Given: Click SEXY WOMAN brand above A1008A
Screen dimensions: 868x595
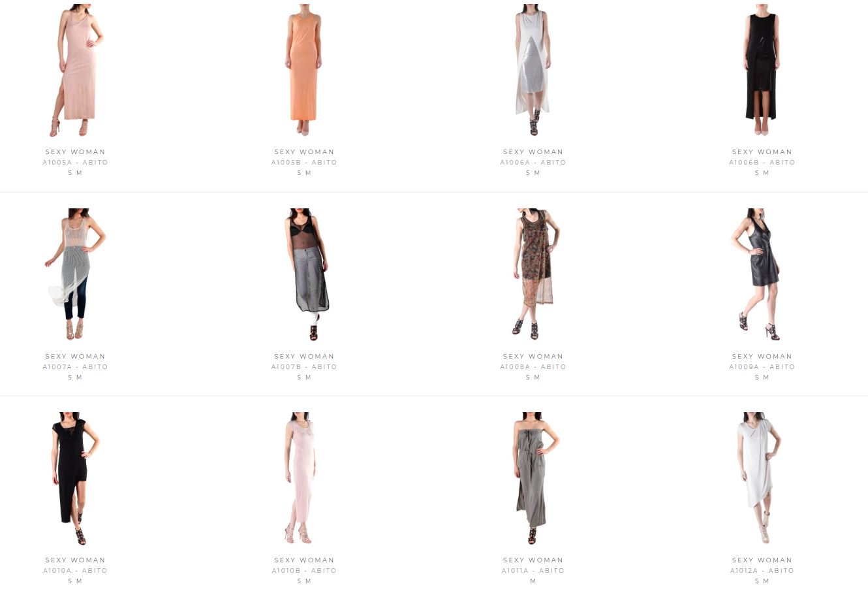Looking at the screenshot, I should point(533,357).
